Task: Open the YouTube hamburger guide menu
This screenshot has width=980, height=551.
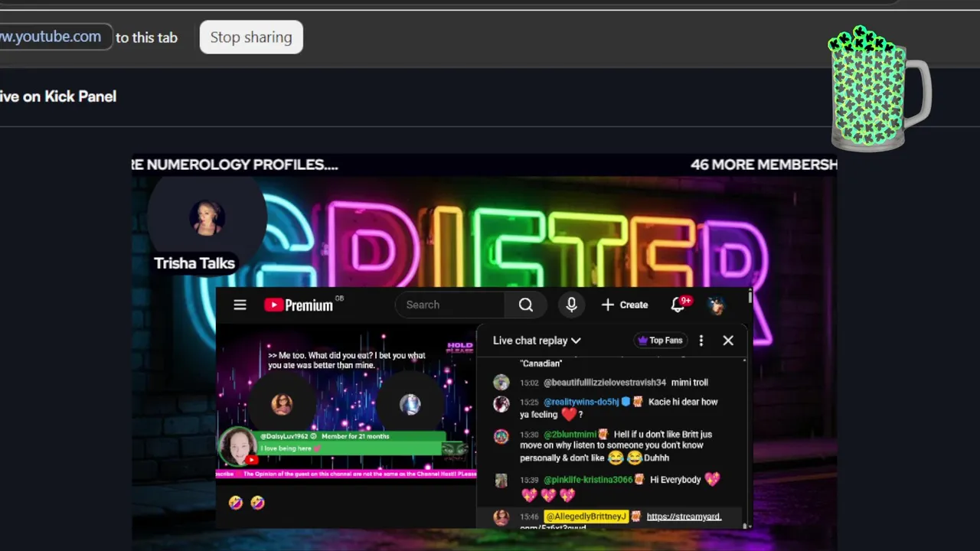Action: coord(240,305)
